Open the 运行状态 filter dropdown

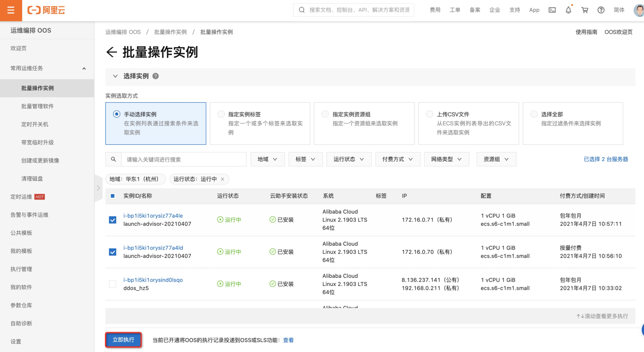pos(349,159)
